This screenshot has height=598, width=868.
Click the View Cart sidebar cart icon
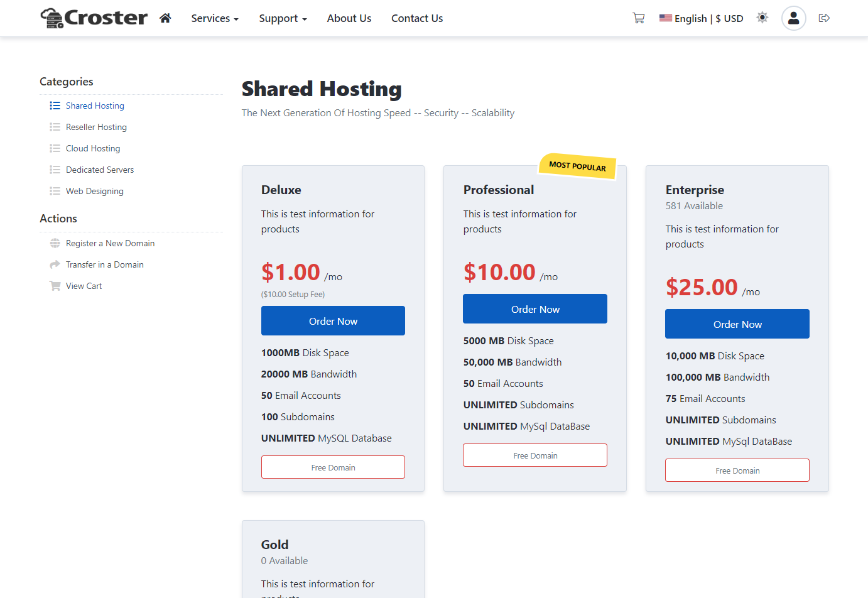55,286
